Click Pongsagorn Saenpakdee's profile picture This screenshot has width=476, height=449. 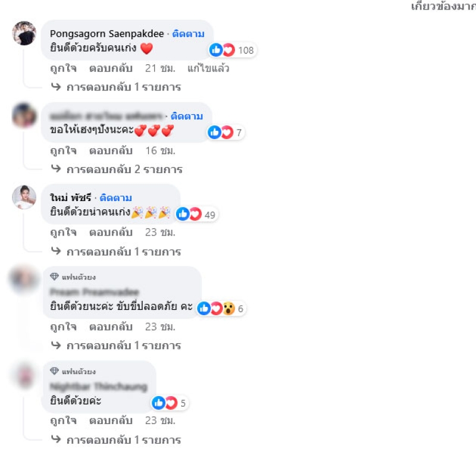(24, 33)
